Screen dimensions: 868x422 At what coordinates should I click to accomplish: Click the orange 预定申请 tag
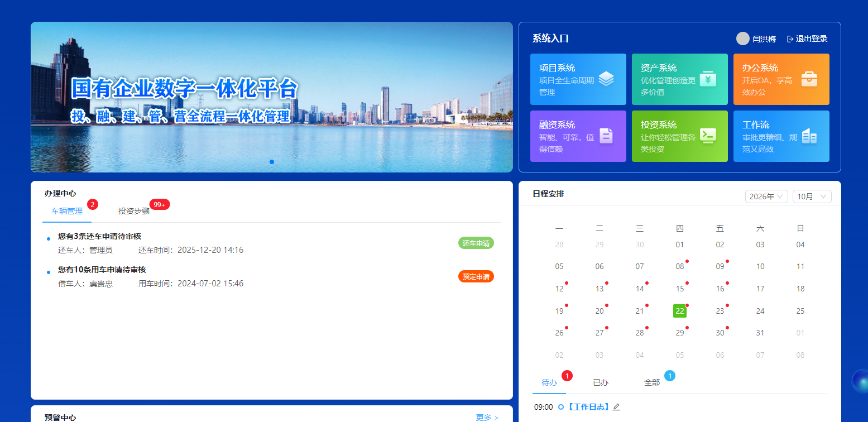[x=476, y=276]
